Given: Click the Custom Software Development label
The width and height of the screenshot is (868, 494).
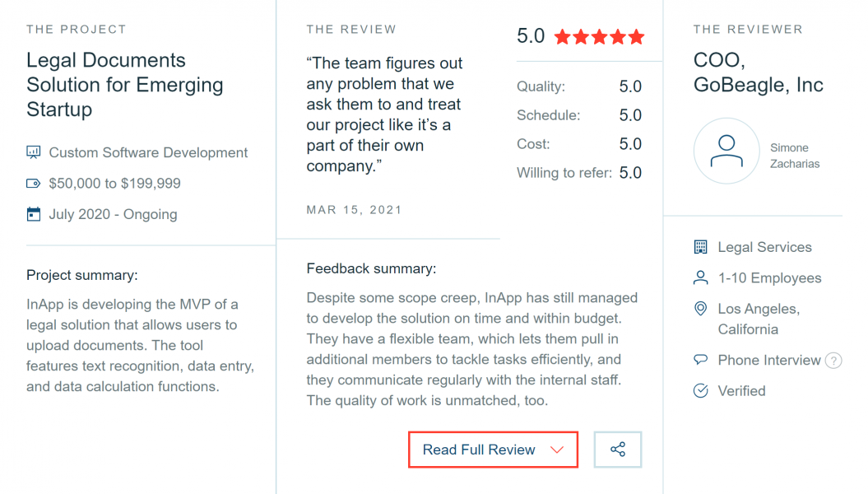Looking at the screenshot, I should (x=148, y=152).
